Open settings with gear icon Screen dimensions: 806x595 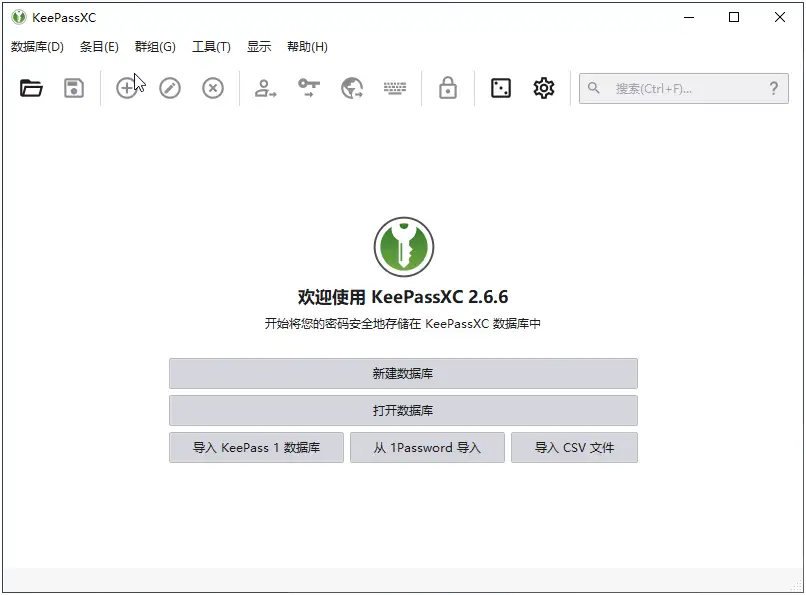(543, 88)
